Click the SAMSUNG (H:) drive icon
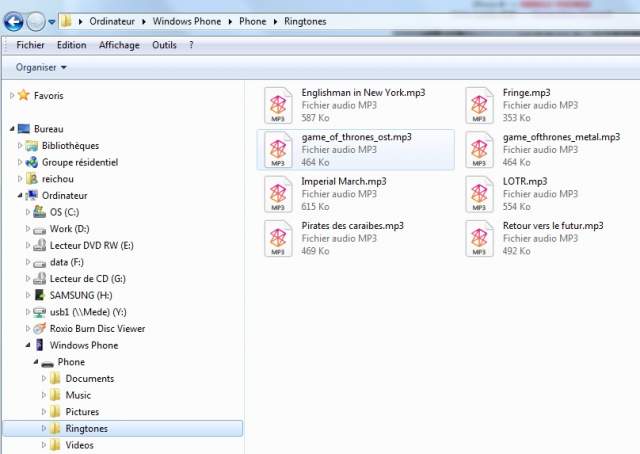The height and width of the screenshot is (454, 640). [40, 295]
